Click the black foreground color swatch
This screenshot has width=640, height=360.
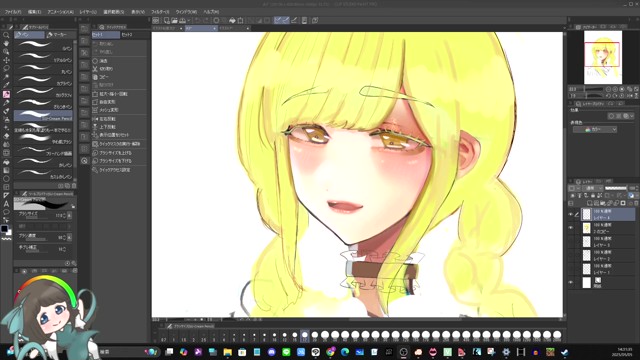4,229
